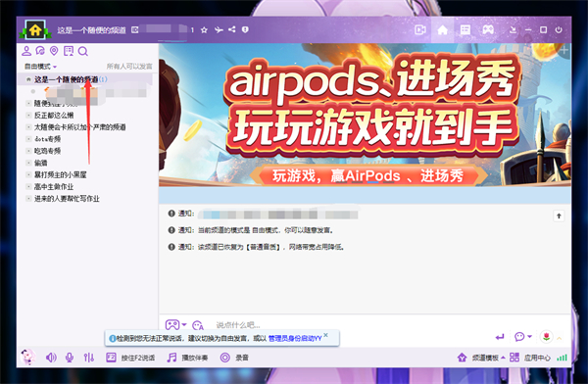
Task: Select sub-channel 进来的人要帮忙写作业
Action: click(67, 199)
